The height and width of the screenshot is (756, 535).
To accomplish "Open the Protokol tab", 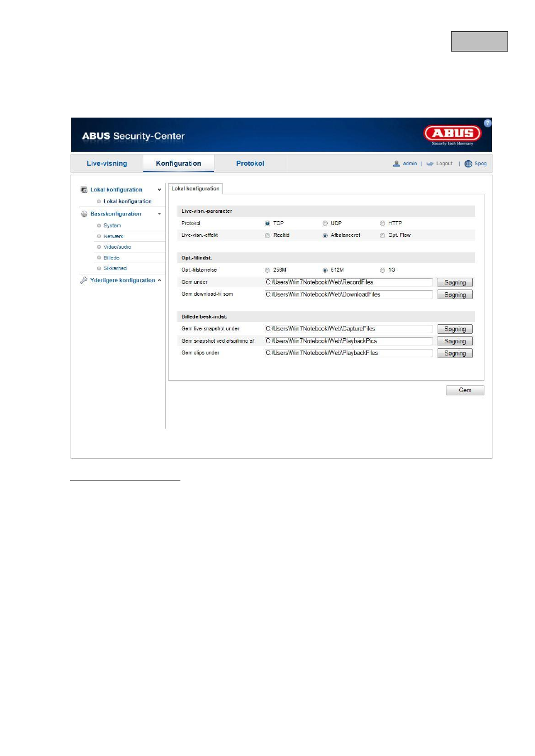I will point(250,164).
